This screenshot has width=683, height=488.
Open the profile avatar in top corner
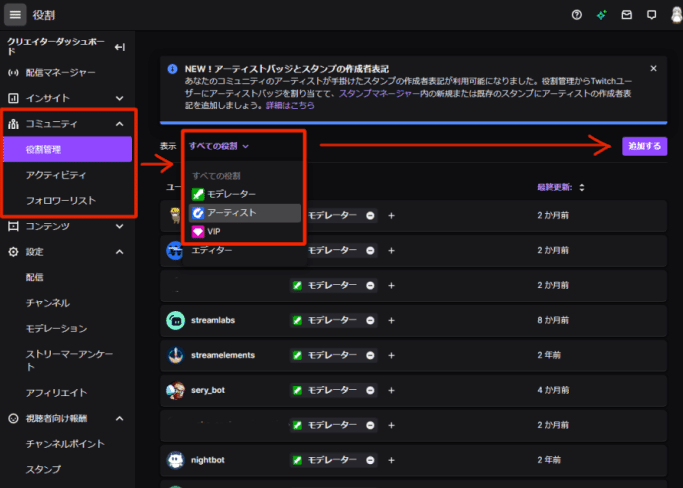tap(676, 15)
